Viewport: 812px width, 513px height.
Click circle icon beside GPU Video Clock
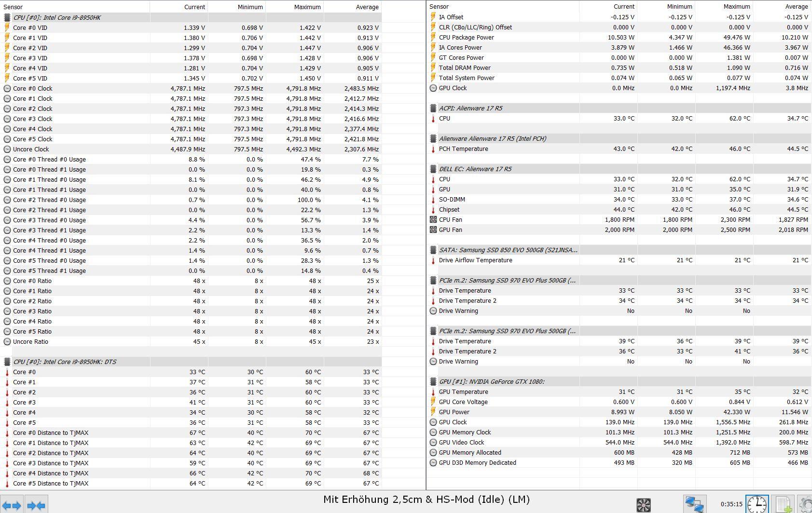point(433,443)
